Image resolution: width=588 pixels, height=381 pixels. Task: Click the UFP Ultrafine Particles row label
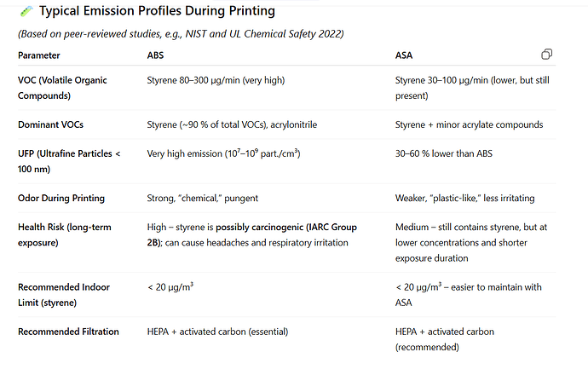pyautogui.click(x=69, y=161)
